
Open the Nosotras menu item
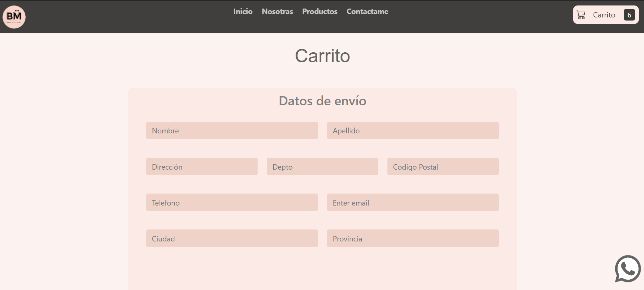click(277, 12)
